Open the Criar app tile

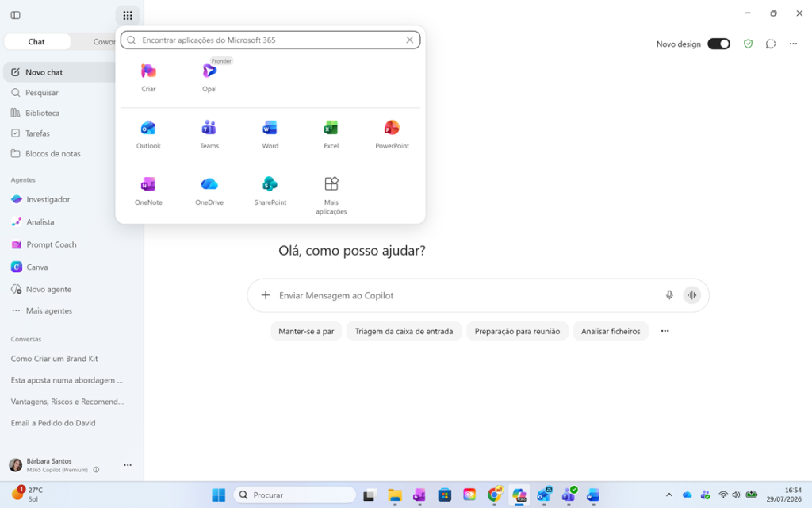[x=148, y=77]
